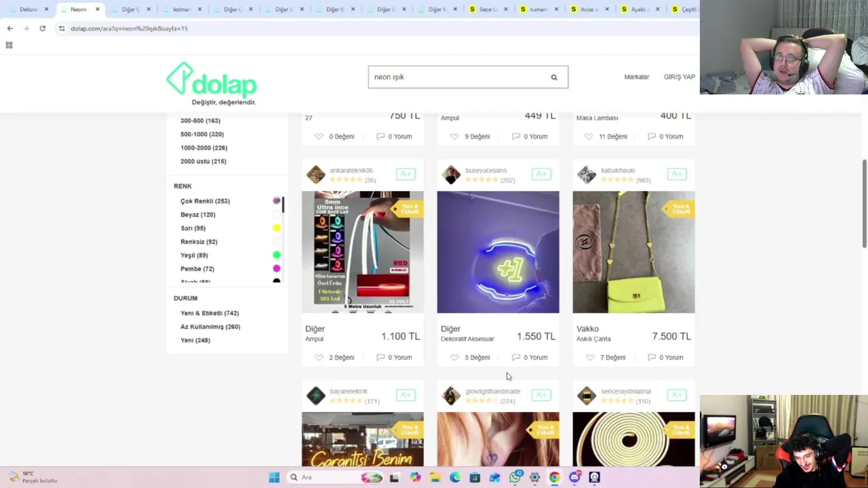868x488 pixels.
Task: Like the 1.550 TL Dekoratif Aksesuar heart
Action: (454, 357)
